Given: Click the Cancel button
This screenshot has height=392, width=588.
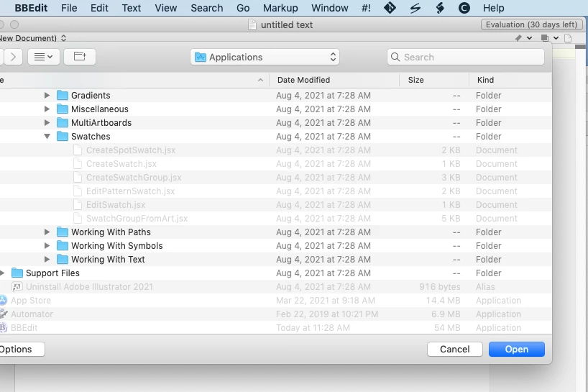Looking at the screenshot, I should tap(454, 350).
